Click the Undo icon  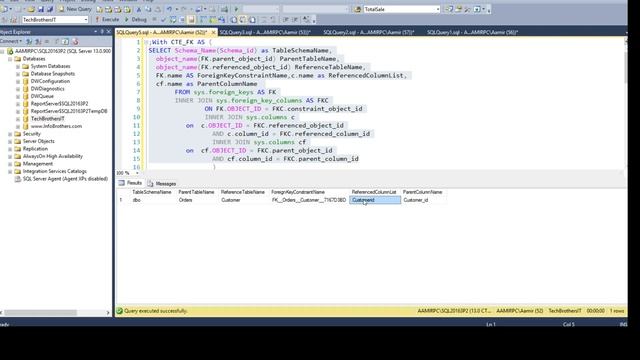click(169, 9)
